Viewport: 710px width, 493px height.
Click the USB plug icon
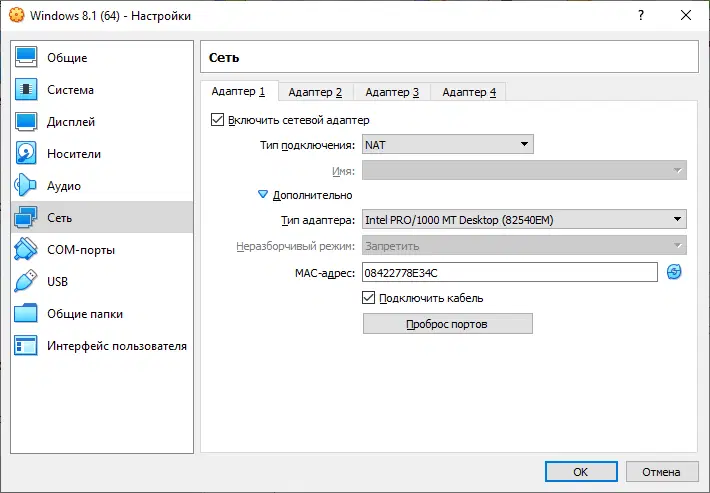pyautogui.click(x=27, y=282)
